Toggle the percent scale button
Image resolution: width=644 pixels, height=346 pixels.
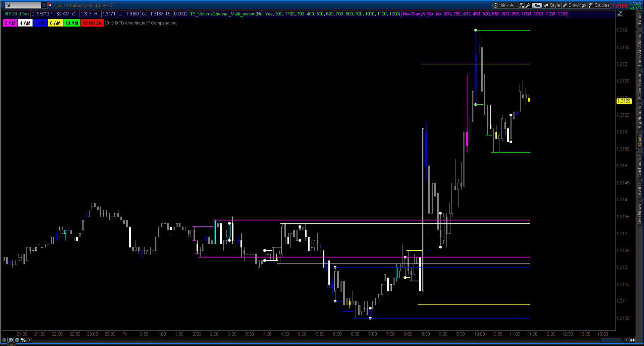point(23,340)
